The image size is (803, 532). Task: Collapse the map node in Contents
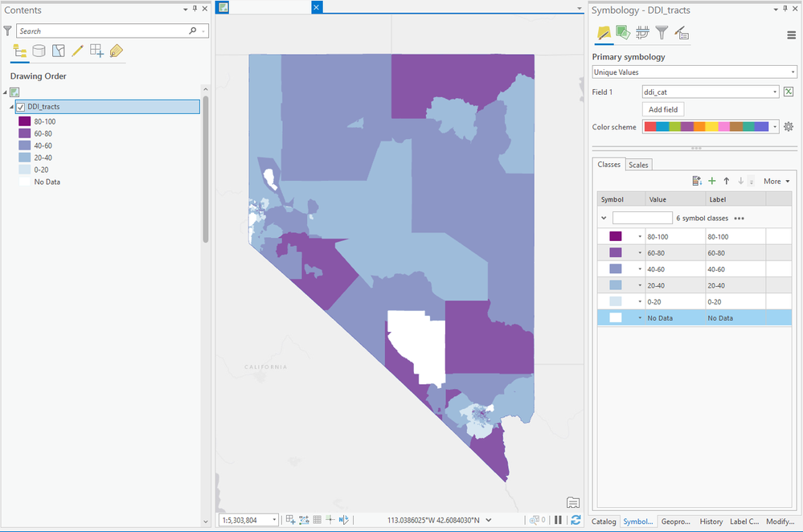pyautogui.click(x=5, y=92)
